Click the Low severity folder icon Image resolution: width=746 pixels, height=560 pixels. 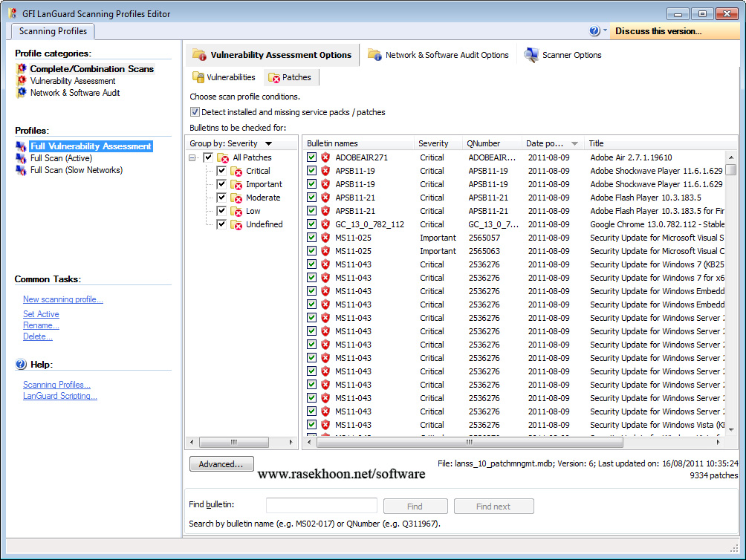(x=236, y=211)
